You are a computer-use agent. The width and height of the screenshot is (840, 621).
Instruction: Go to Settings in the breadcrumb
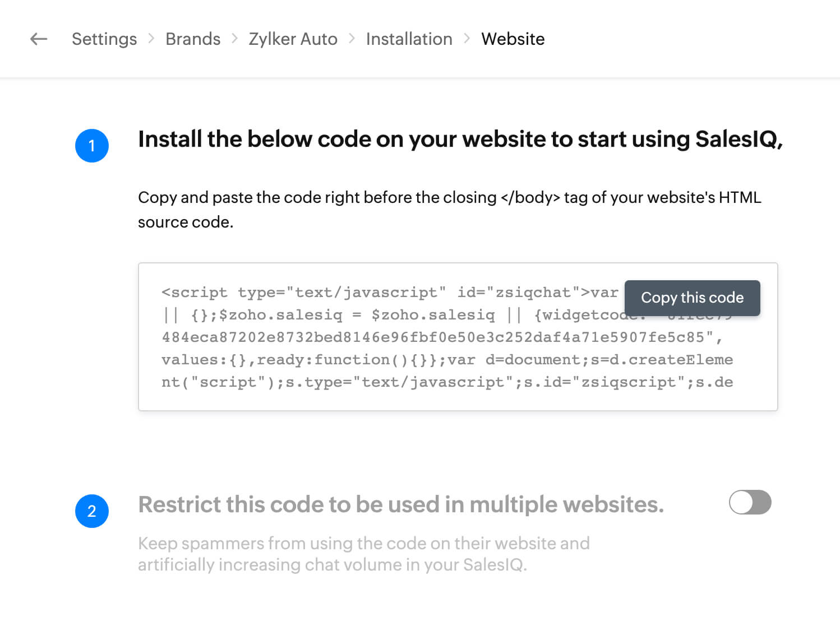coord(104,39)
